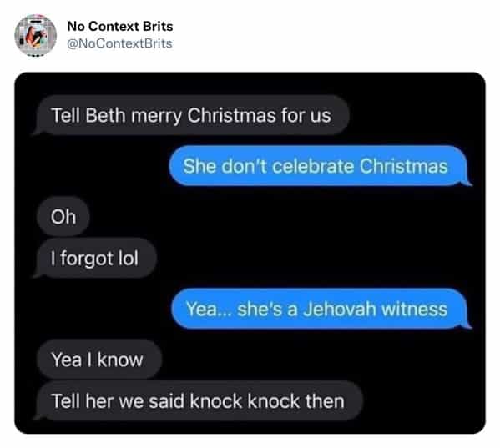Tap the 'I forgot lol' message bubble
This screenshot has height=448, width=500.
[95, 258]
